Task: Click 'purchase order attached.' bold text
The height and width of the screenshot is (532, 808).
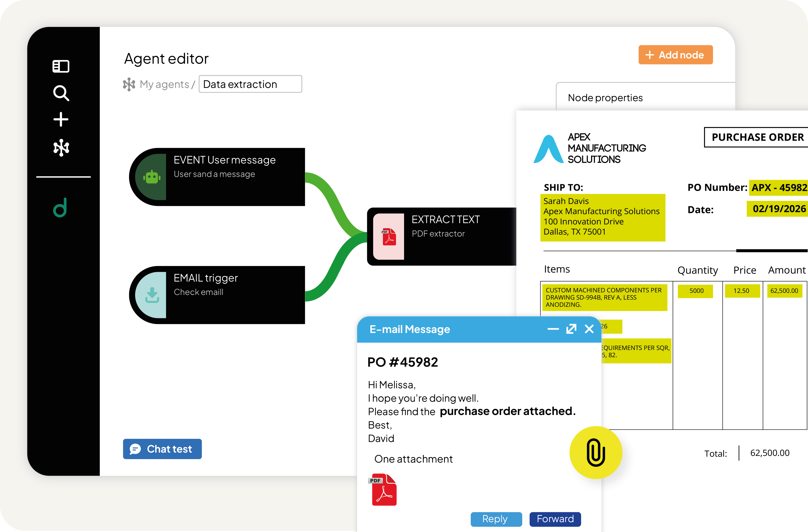Action: click(x=507, y=411)
